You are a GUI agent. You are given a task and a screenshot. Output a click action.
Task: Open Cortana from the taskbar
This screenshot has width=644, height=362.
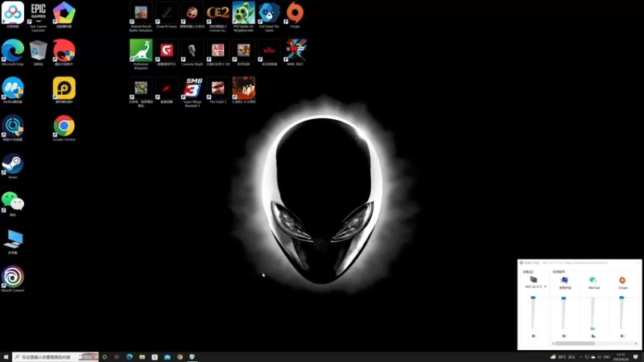pos(105,357)
